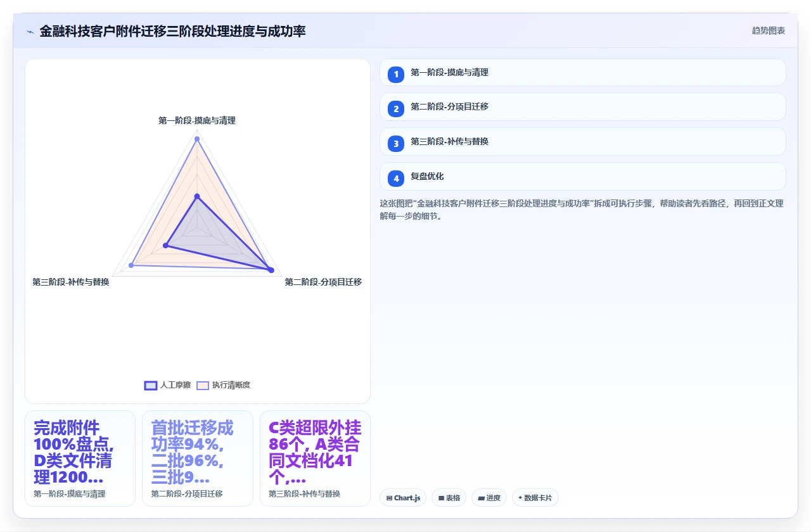Viewport: 811px width, 532px height.
Task: Open step row 复盘优化
Action: (582, 176)
